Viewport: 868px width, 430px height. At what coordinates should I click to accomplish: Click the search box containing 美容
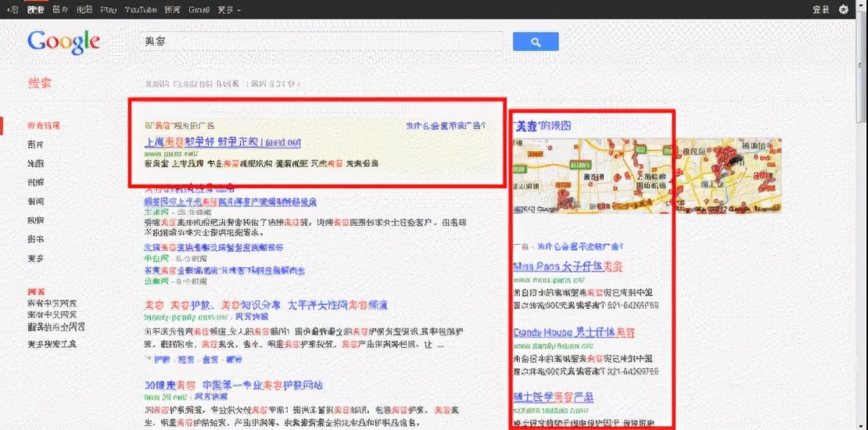click(x=321, y=41)
